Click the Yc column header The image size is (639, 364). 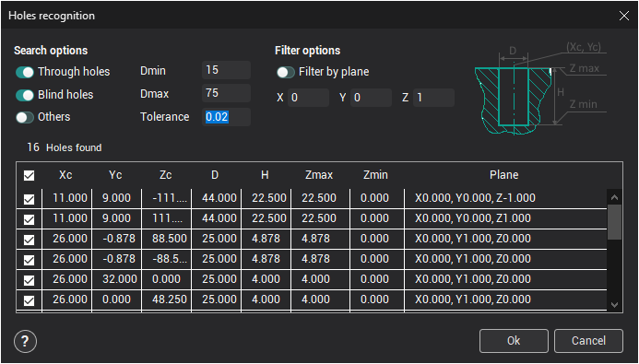tap(115, 175)
